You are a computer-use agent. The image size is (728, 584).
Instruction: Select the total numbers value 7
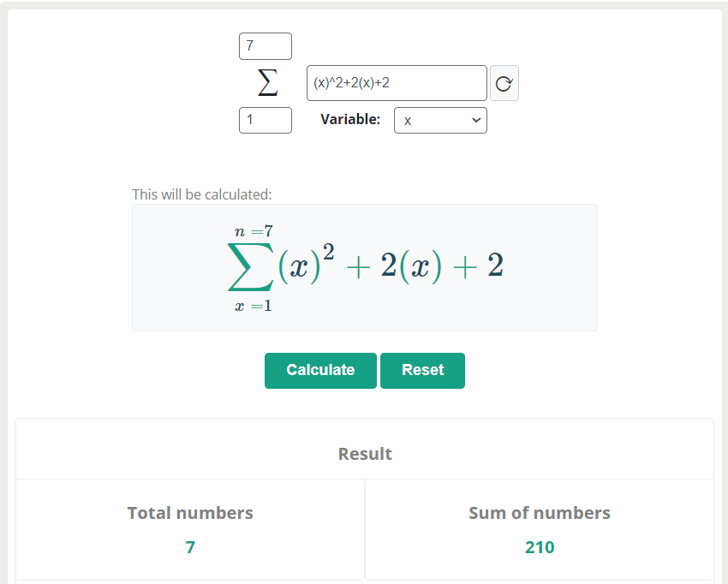[190, 547]
